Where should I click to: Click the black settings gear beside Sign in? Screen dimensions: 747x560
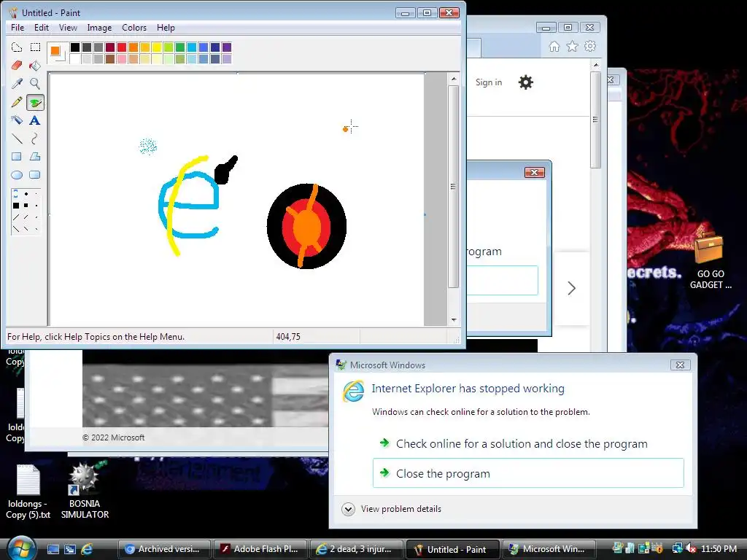[x=525, y=82]
